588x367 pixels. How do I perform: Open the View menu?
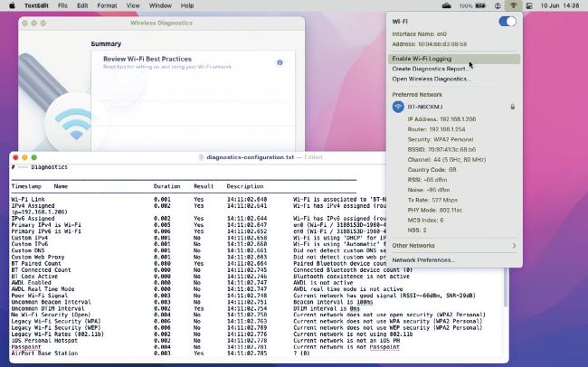tap(133, 5)
